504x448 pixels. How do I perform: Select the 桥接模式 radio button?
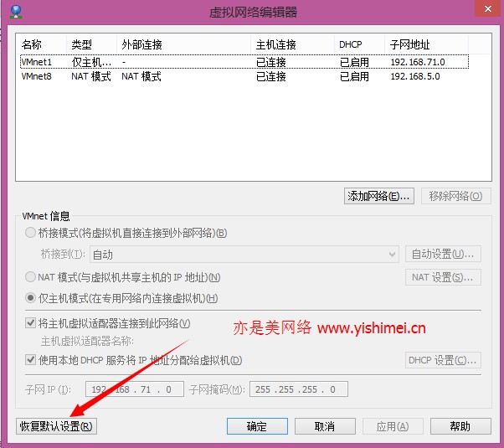(x=30, y=233)
